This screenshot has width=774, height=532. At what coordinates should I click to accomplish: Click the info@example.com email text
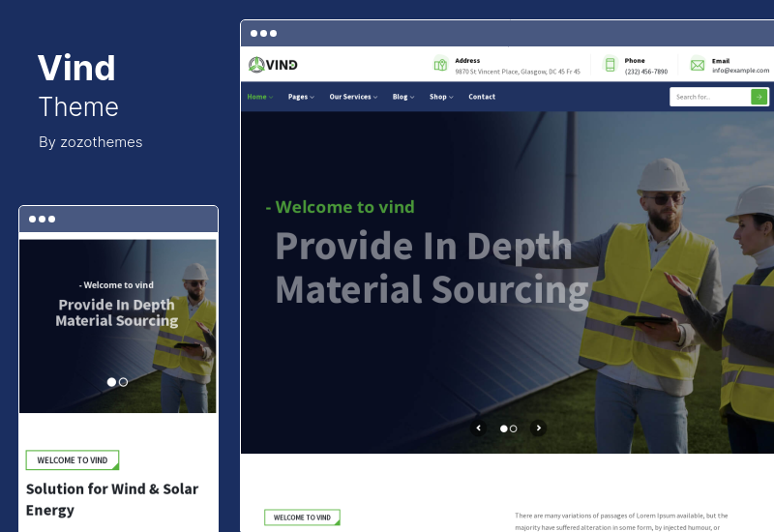(740, 71)
